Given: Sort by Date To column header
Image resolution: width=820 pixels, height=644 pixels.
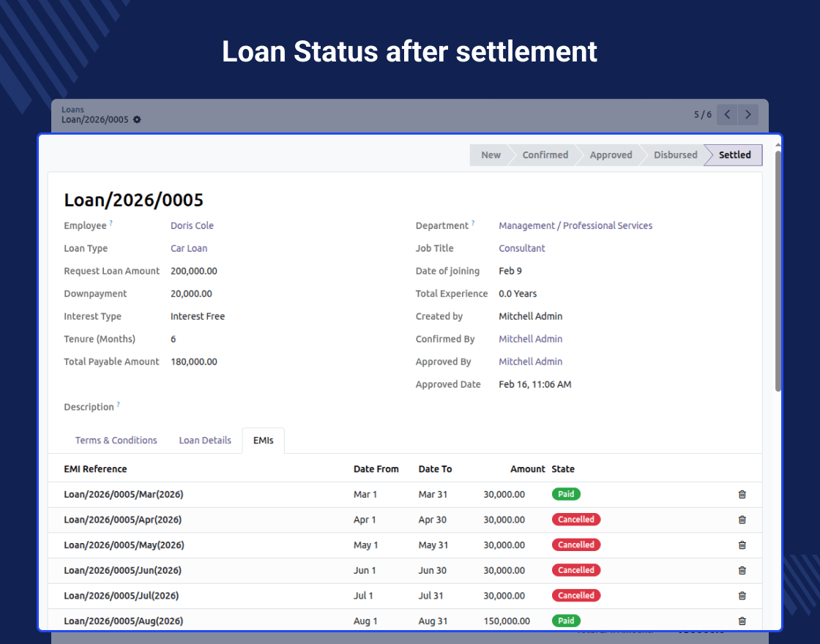Looking at the screenshot, I should pyautogui.click(x=435, y=469).
